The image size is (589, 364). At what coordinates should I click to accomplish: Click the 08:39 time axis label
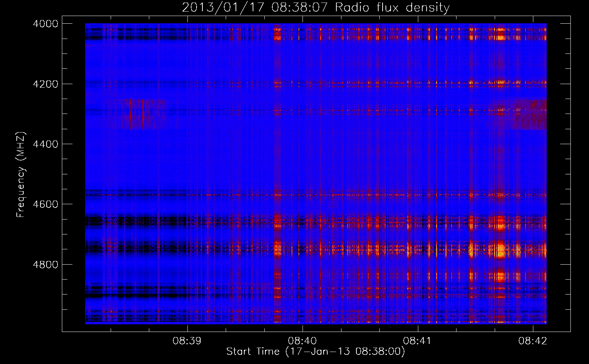click(187, 341)
